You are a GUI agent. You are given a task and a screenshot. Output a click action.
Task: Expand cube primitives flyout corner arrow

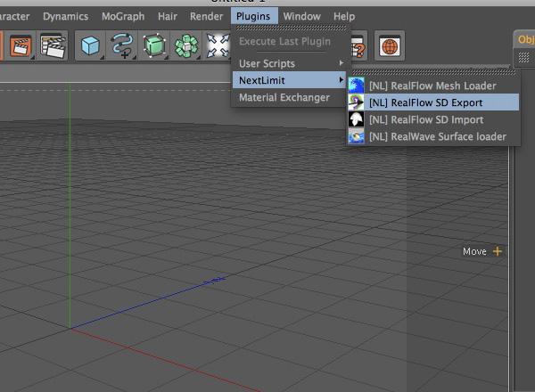(102, 57)
